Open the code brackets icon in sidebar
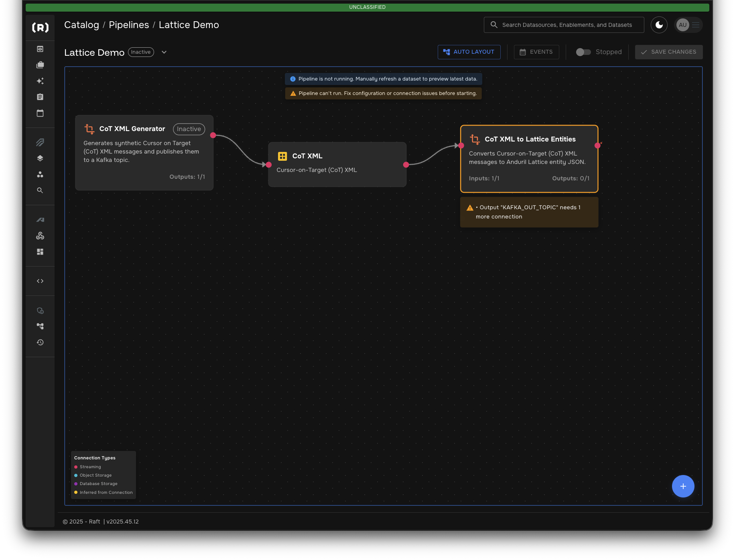Screen dimensions: 735x560 [40, 281]
